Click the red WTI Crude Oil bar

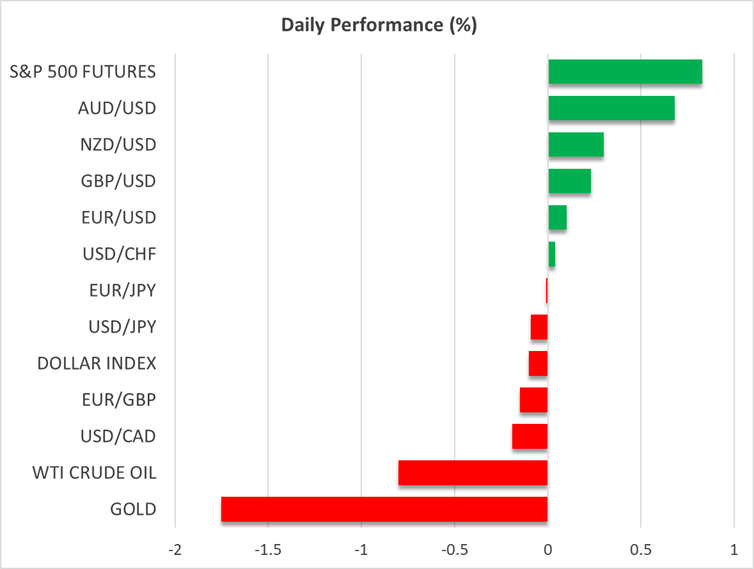point(473,473)
